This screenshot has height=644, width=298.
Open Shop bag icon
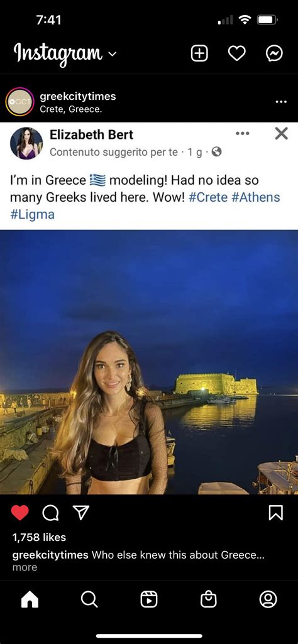coord(208,599)
